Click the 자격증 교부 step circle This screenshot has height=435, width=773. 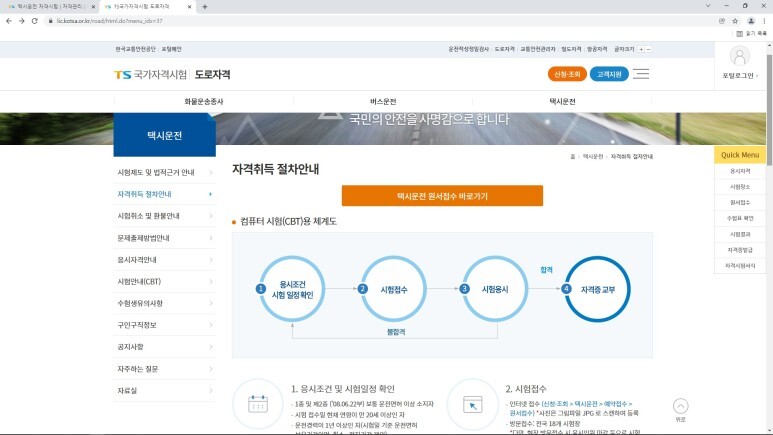tap(597, 289)
